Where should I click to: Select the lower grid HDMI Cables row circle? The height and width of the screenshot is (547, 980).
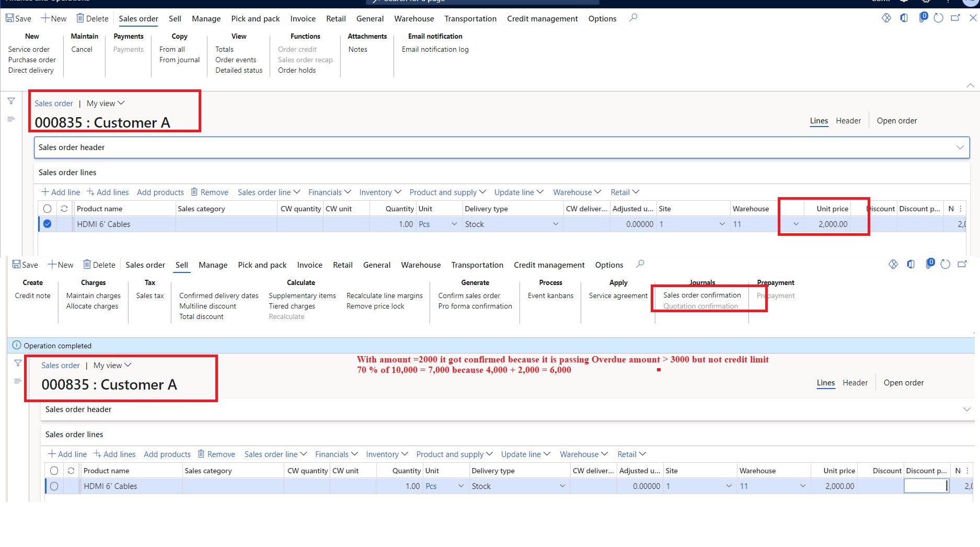[x=54, y=486]
